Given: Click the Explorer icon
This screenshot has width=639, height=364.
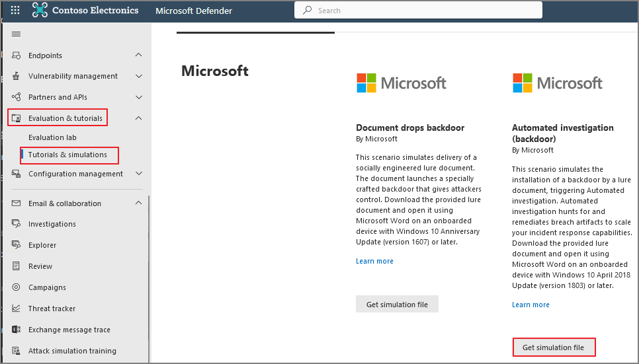Looking at the screenshot, I should click(x=16, y=244).
